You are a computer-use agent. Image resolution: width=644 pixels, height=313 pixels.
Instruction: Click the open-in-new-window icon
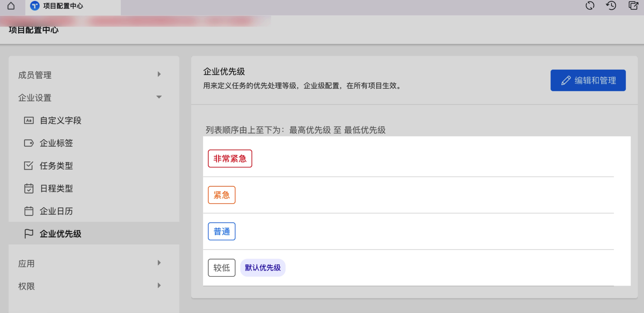(x=633, y=6)
